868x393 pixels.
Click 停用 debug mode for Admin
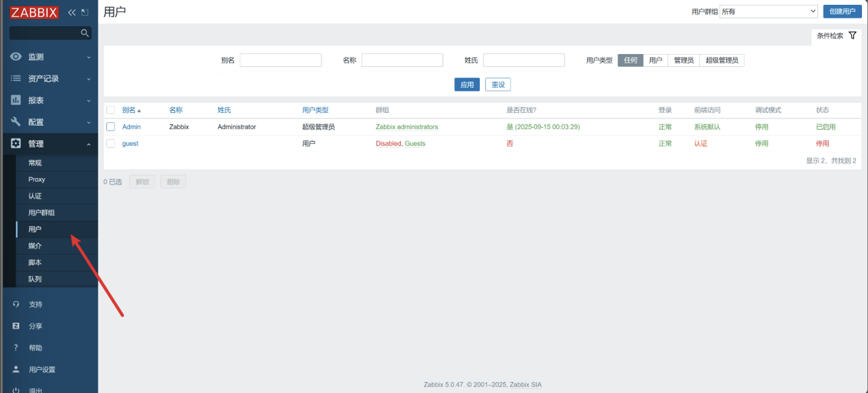point(761,127)
